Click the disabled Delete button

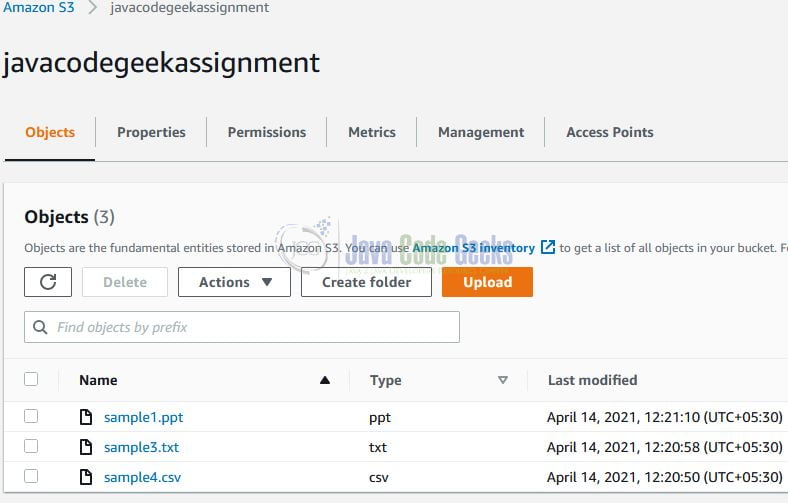click(x=125, y=282)
